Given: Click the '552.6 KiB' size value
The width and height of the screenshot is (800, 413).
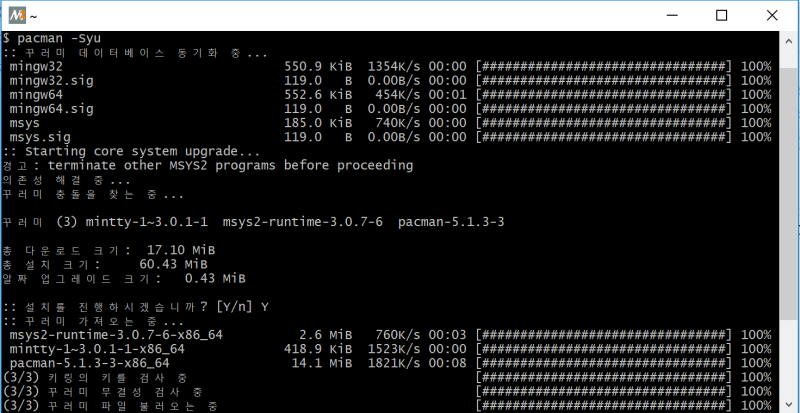Looking at the screenshot, I should [x=318, y=94].
